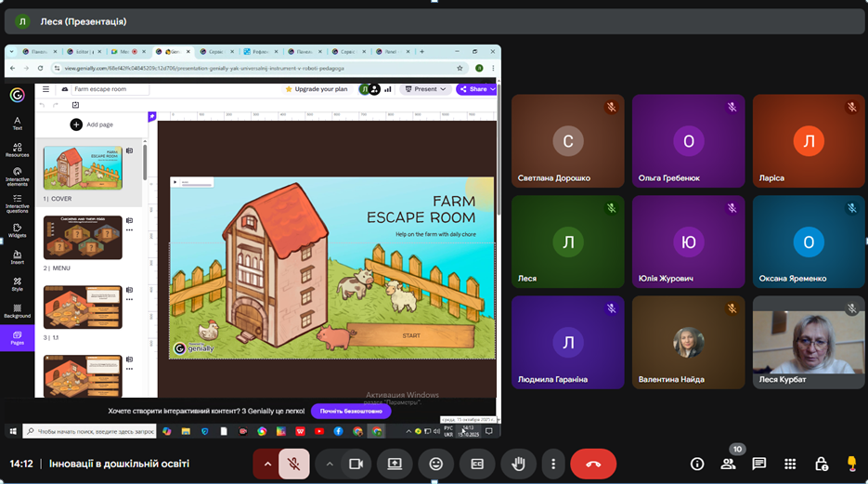Screen dimensions: 868x484
Task: Click the Add page button
Action: tap(91, 124)
